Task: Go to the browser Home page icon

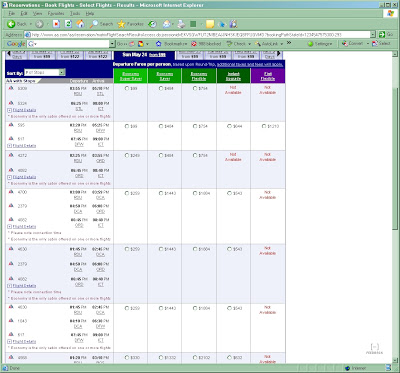Action: [x=80, y=24]
